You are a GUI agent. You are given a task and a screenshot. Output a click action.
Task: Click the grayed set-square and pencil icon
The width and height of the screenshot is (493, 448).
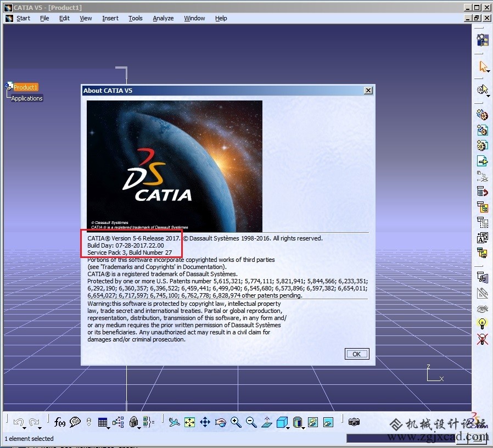click(483, 293)
